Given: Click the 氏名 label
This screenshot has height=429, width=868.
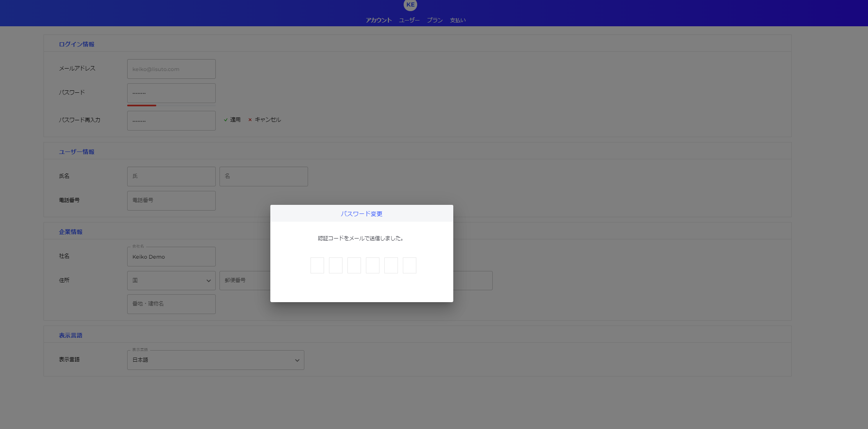Looking at the screenshot, I should [x=64, y=176].
